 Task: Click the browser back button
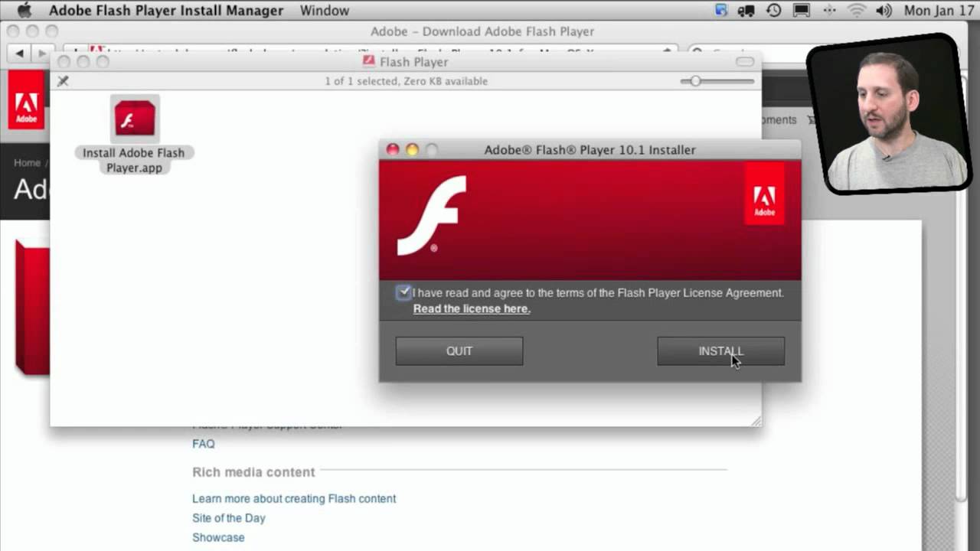tap(19, 53)
